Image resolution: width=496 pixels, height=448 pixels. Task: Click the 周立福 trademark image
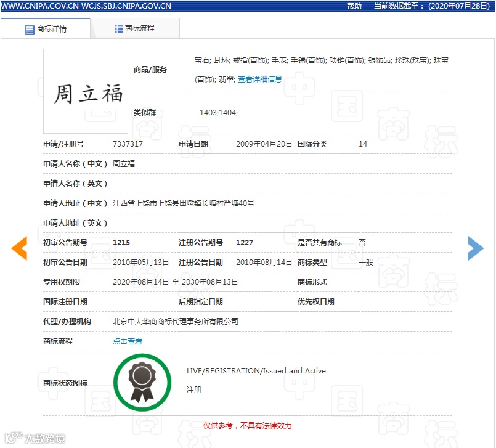click(86, 91)
